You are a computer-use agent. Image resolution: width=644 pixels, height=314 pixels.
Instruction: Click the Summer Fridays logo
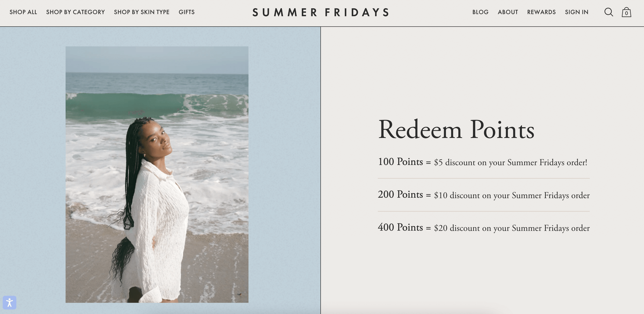click(321, 12)
